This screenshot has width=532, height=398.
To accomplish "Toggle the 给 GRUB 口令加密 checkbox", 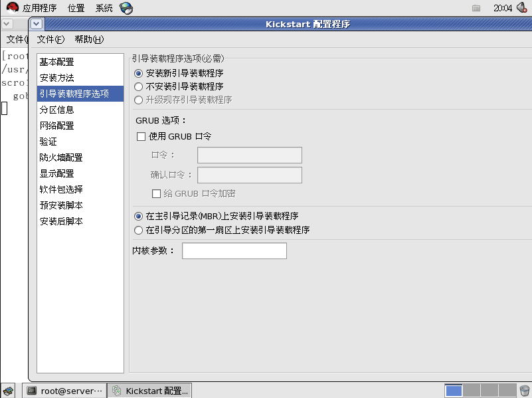I will click(x=156, y=194).
